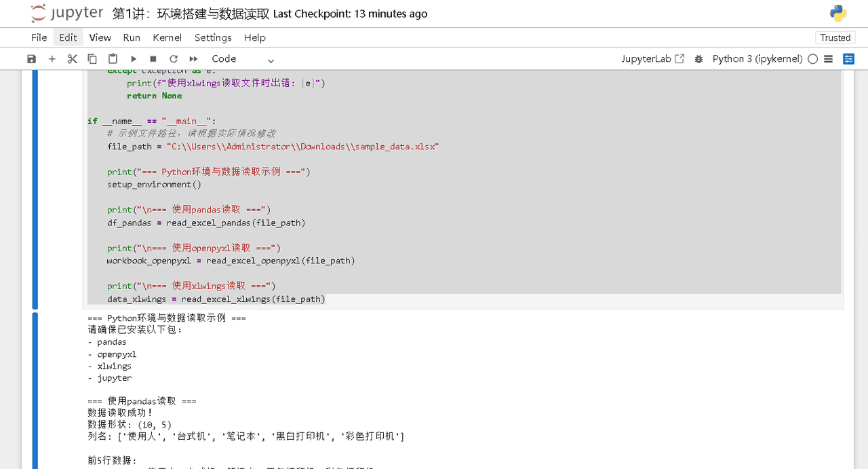Image resolution: width=868 pixels, height=469 pixels.
Task: Insert a new cell with the plus icon
Action: coord(52,59)
